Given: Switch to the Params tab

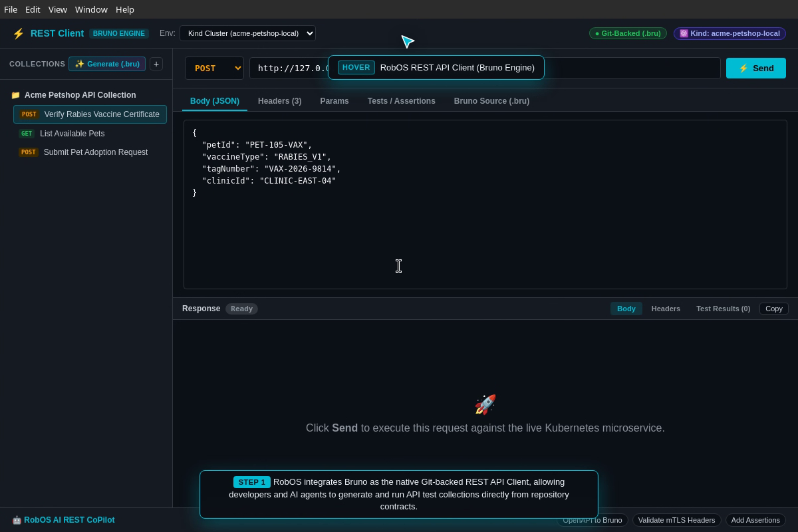Looking at the screenshot, I should coord(334,101).
